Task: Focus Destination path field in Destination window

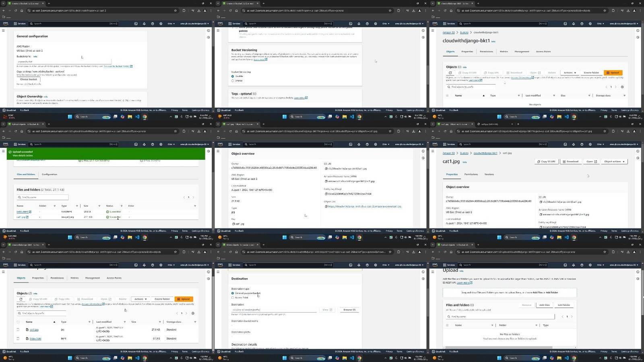Action: coord(274,310)
